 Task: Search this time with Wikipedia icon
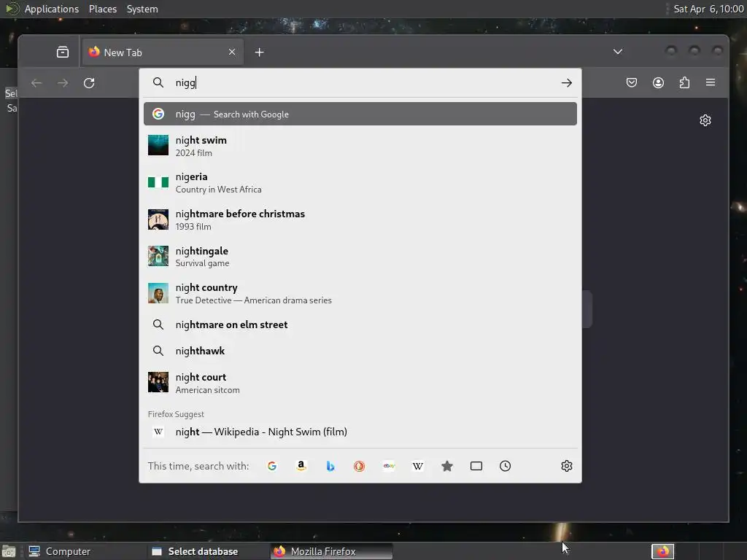coord(418,466)
